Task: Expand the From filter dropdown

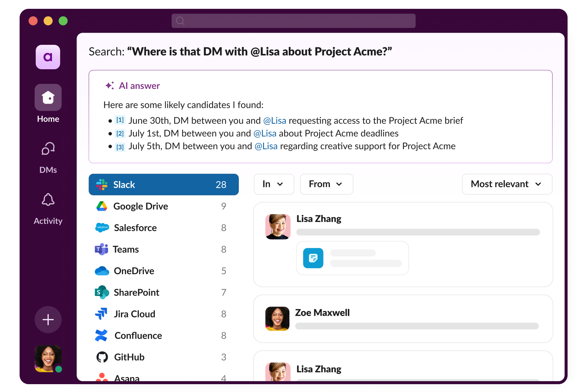Action: [x=326, y=184]
